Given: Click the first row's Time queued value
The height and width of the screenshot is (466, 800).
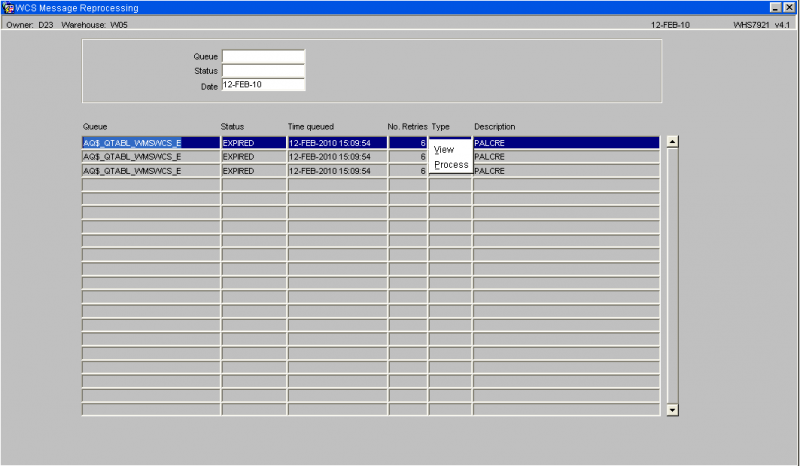Looking at the screenshot, I should (x=337, y=143).
